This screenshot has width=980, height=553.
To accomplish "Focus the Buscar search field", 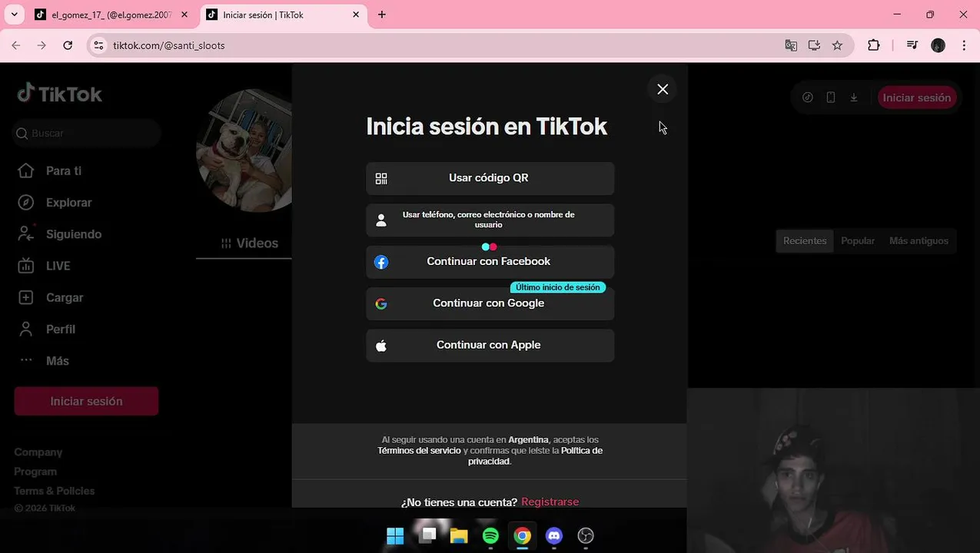I will pyautogui.click(x=86, y=134).
